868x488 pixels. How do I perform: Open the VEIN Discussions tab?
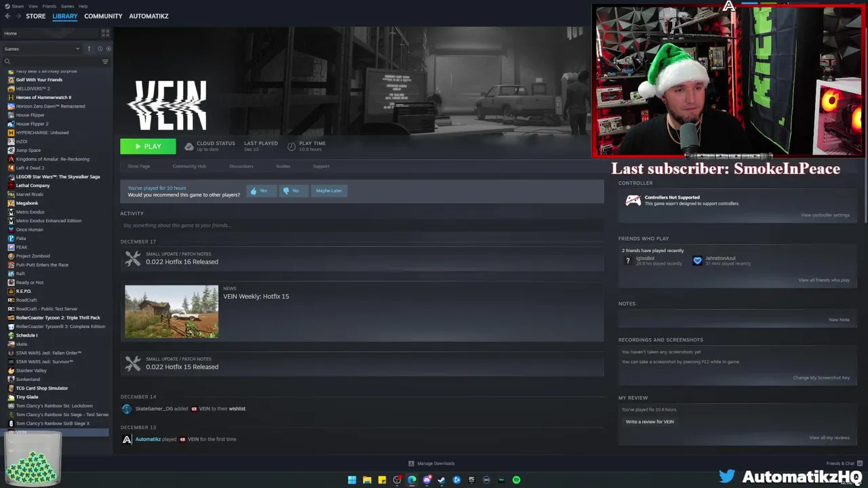click(241, 166)
